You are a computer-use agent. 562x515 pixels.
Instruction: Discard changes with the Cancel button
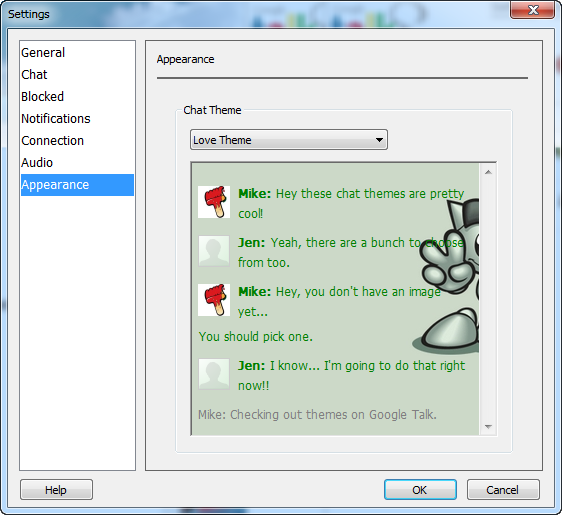[503, 490]
